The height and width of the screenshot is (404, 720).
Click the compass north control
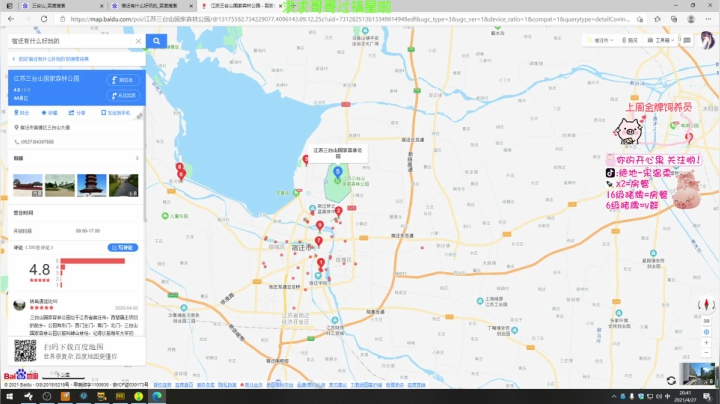[x=706, y=304]
